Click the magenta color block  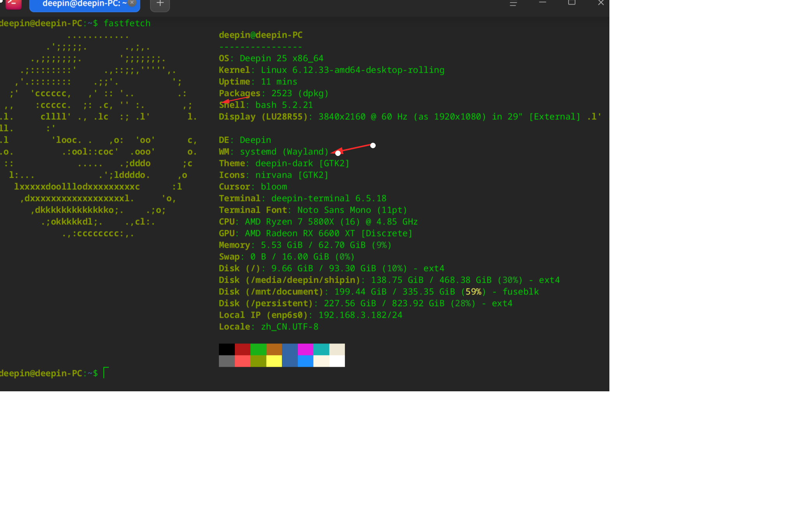[306, 349]
